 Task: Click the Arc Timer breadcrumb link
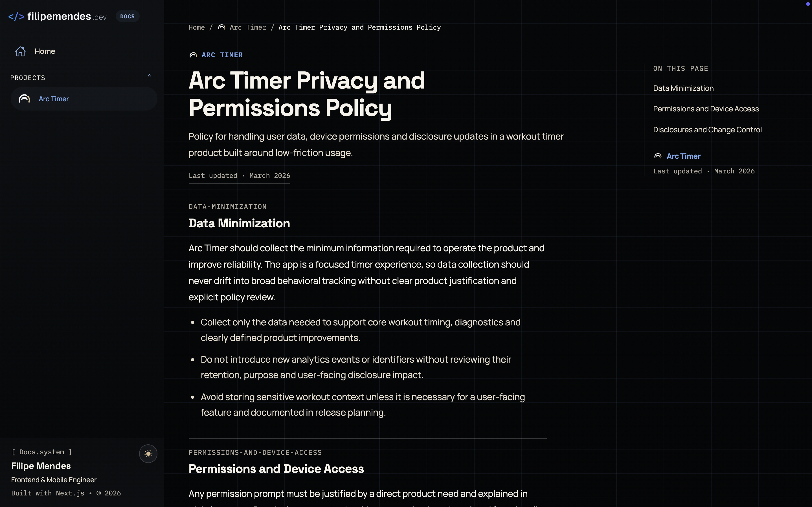click(247, 28)
